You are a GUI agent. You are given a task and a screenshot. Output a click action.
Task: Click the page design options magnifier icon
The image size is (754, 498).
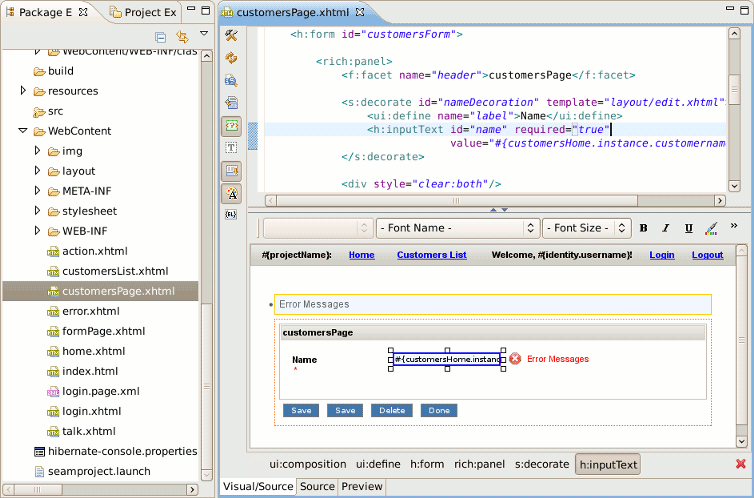(231, 80)
